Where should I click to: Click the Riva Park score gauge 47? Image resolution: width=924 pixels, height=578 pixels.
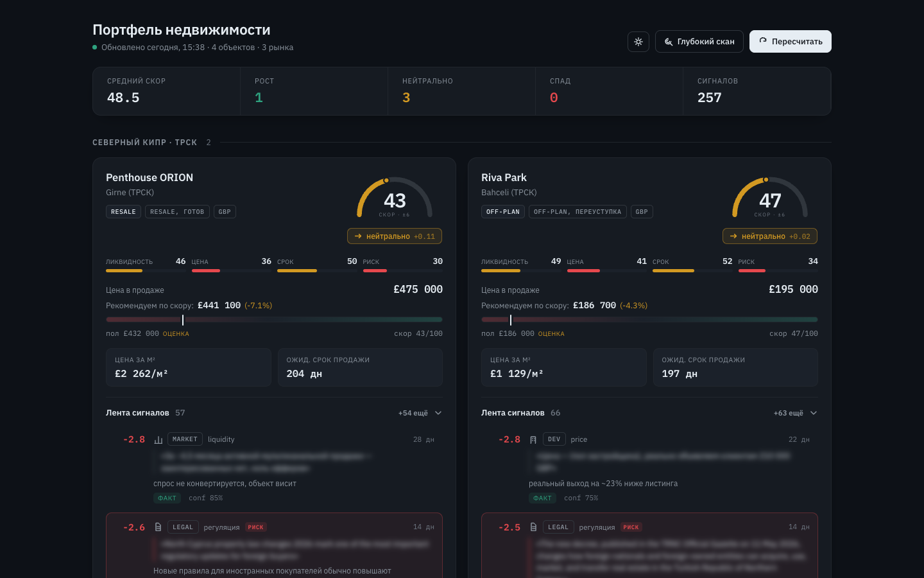[x=770, y=198]
